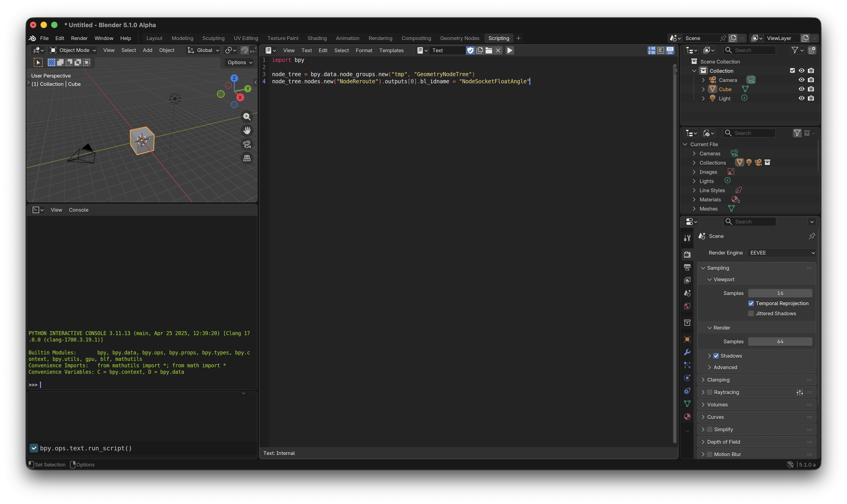Switch to orthographic grid view icon

[x=247, y=158]
